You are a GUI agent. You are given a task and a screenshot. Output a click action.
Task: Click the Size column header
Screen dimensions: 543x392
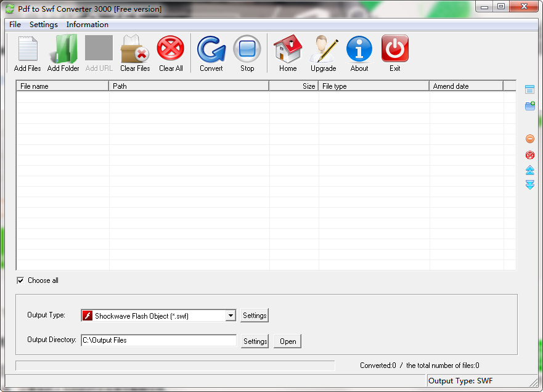pos(293,86)
